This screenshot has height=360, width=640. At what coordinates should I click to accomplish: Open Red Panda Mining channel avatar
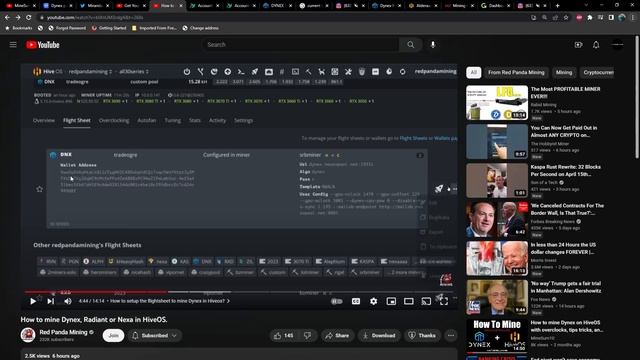click(28, 335)
